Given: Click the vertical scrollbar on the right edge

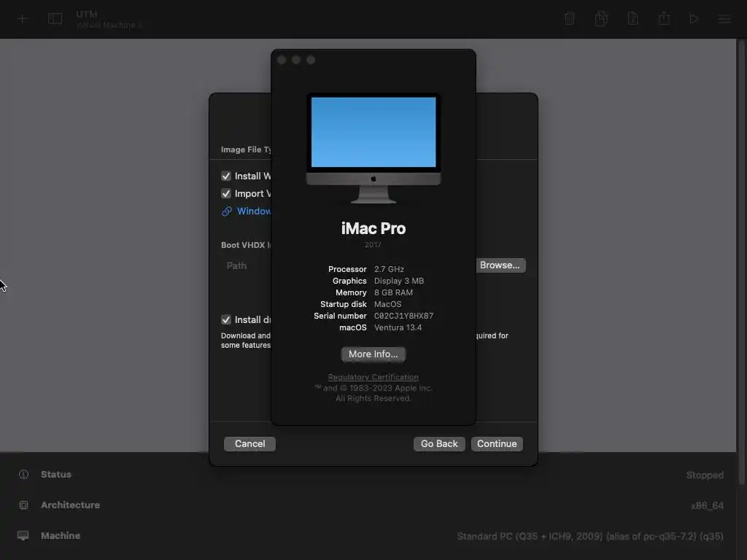Looking at the screenshot, I should tap(742, 262).
